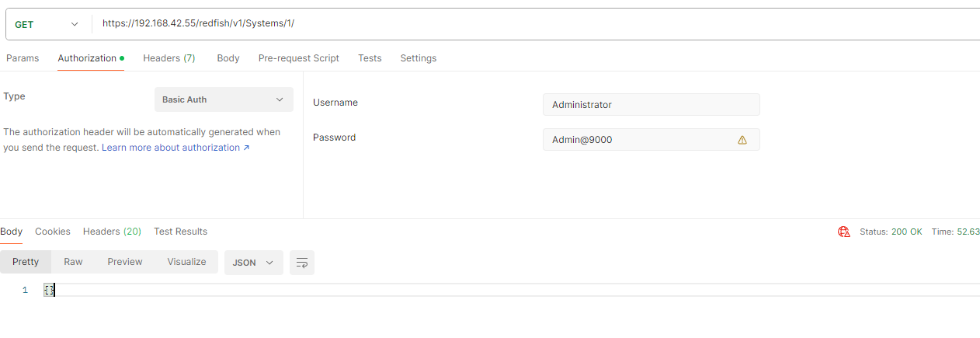Show the response Cookies tab

click(53, 232)
